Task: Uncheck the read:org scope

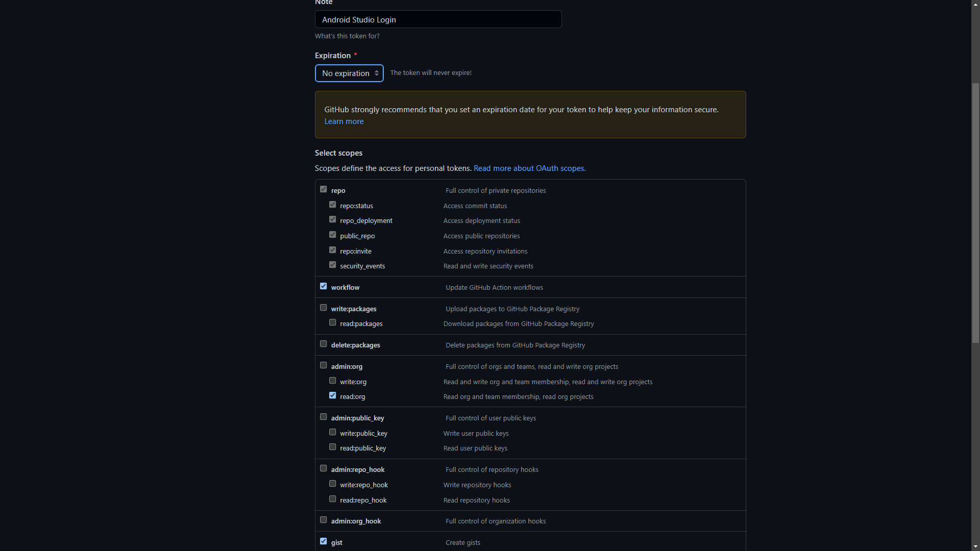Action: (332, 395)
